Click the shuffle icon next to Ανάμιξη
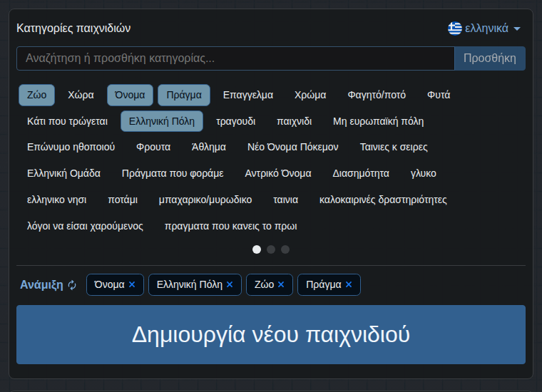Image resolution: width=542 pixels, height=392 pixels. (x=72, y=285)
